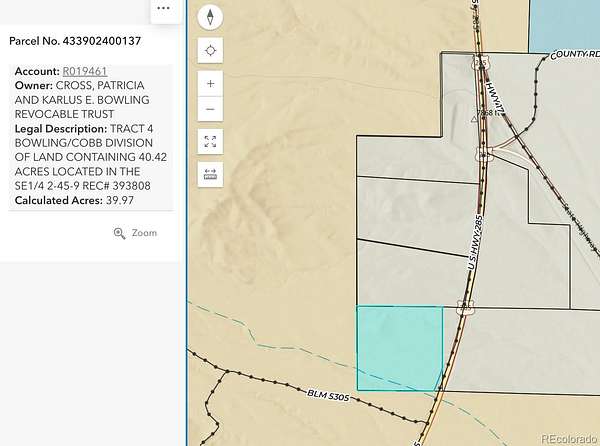Click the find my location button
The width and height of the screenshot is (600, 446).
point(211,51)
